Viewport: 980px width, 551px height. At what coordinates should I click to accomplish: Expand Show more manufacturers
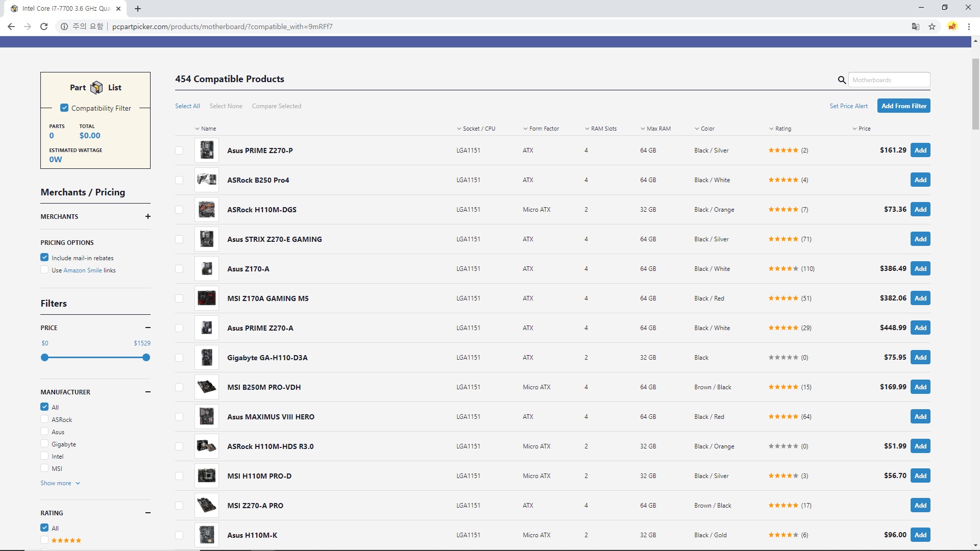pos(60,483)
